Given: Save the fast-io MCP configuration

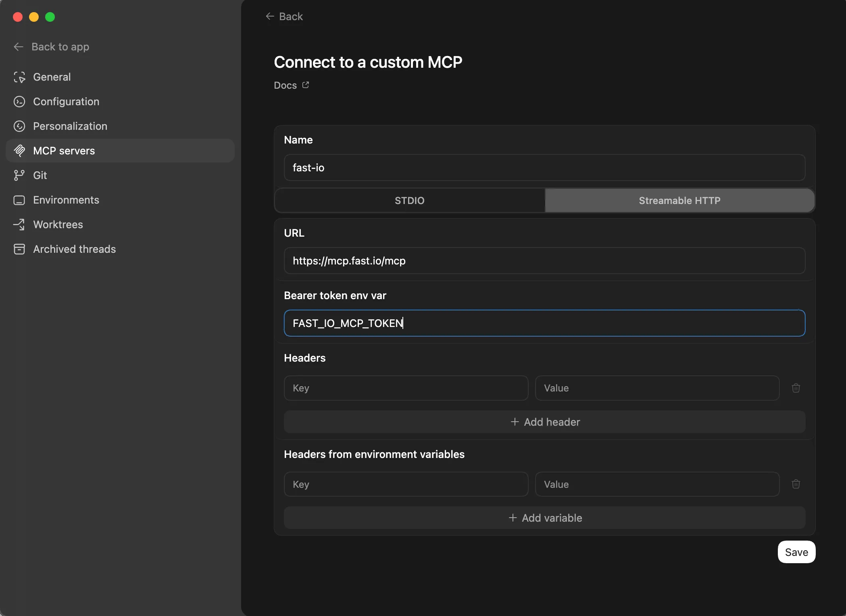Looking at the screenshot, I should click(x=796, y=552).
